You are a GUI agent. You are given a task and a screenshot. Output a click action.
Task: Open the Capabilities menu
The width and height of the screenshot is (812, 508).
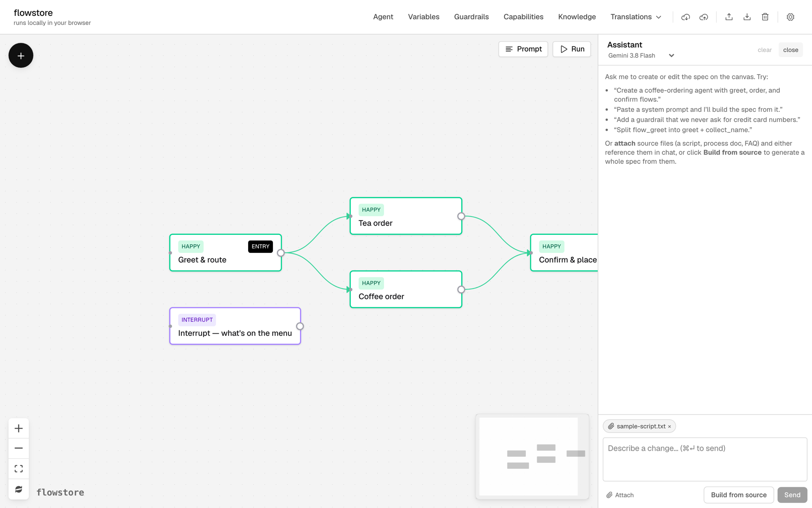[523, 17]
